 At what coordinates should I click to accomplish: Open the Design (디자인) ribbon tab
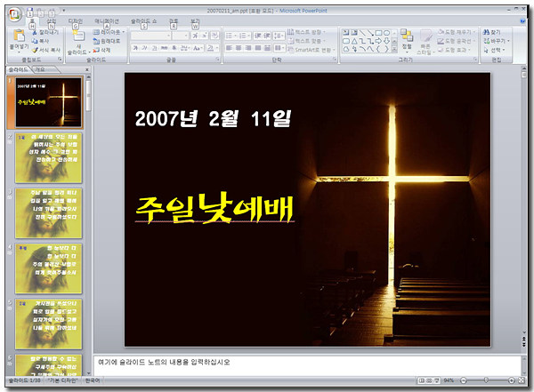coord(76,21)
